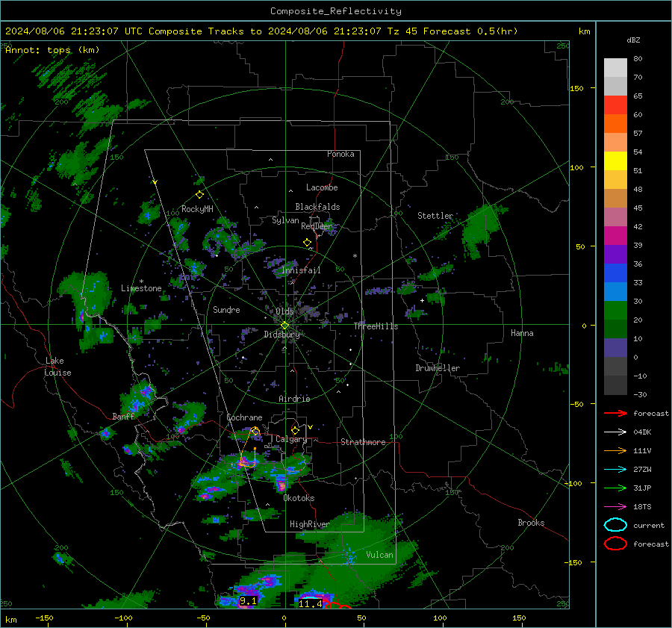Click the dBZ heading above color scale
672x628 pixels.
[x=633, y=40]
